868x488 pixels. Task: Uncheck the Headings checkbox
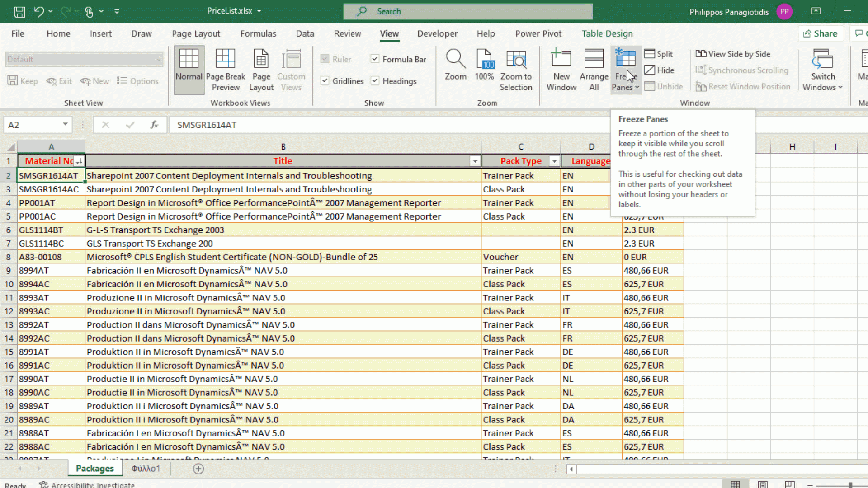click(x=375, y=81)
